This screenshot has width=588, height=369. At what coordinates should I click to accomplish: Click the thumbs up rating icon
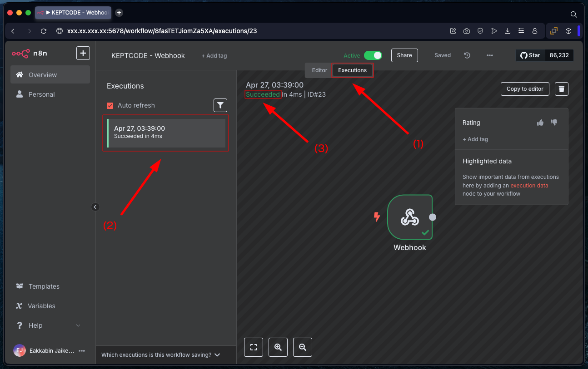point(540,123)
